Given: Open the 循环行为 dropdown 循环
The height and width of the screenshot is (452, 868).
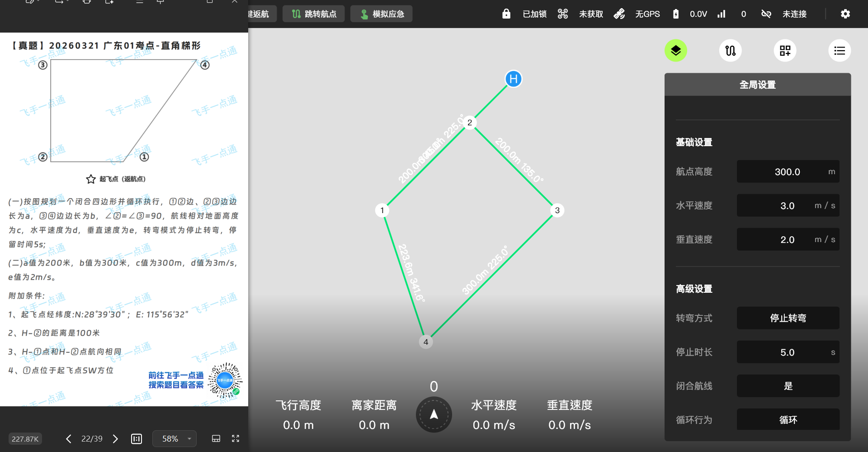Looking at the screenshot, I should pos(788,419).
